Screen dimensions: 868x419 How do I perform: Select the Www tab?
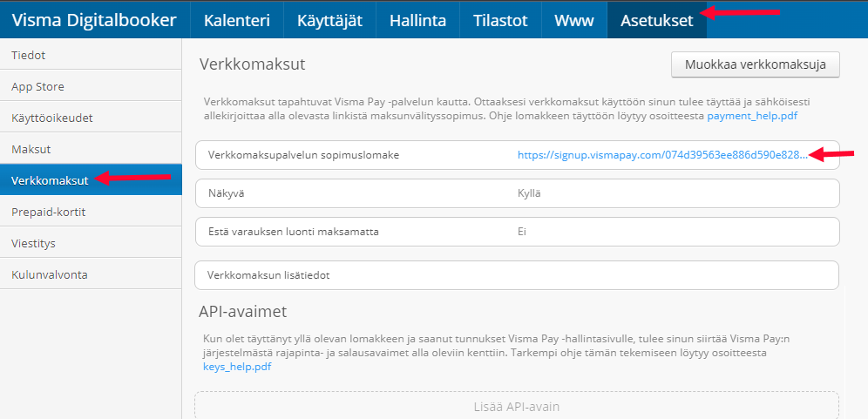coord(574,21)
